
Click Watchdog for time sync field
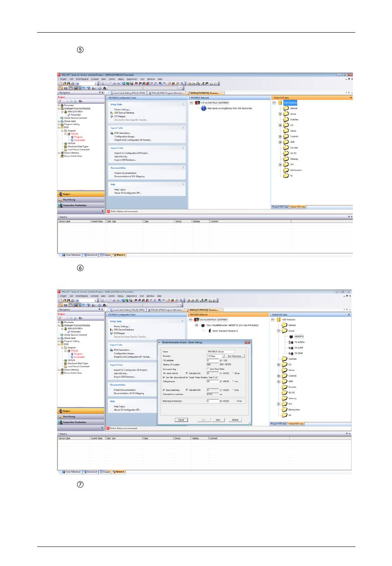213,401
